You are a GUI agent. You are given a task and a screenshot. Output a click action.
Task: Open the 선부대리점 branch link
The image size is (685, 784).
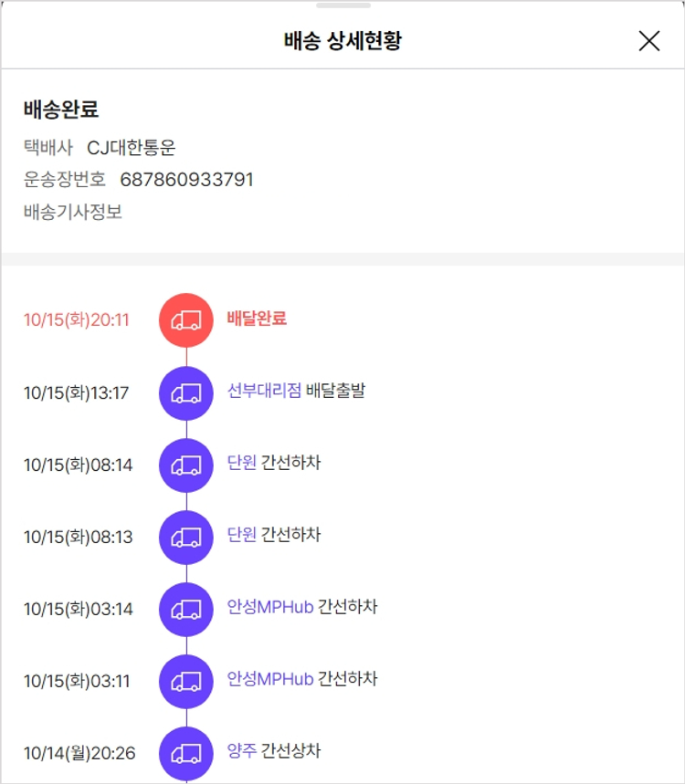264,392
